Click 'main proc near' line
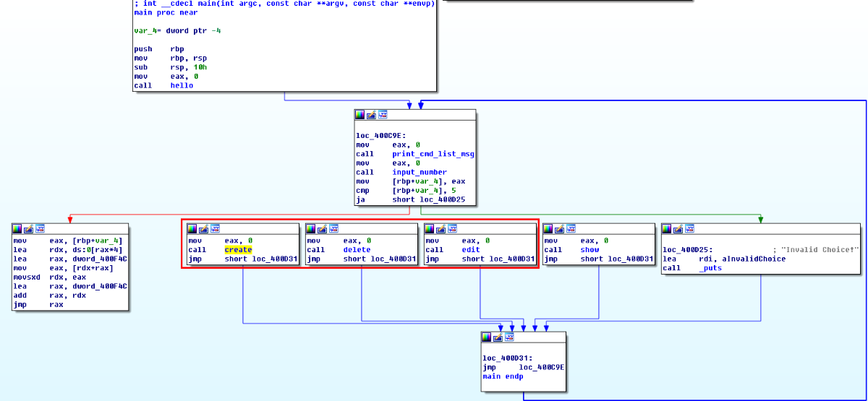Screen dimensions: 868x401 [x=166, y=12]
